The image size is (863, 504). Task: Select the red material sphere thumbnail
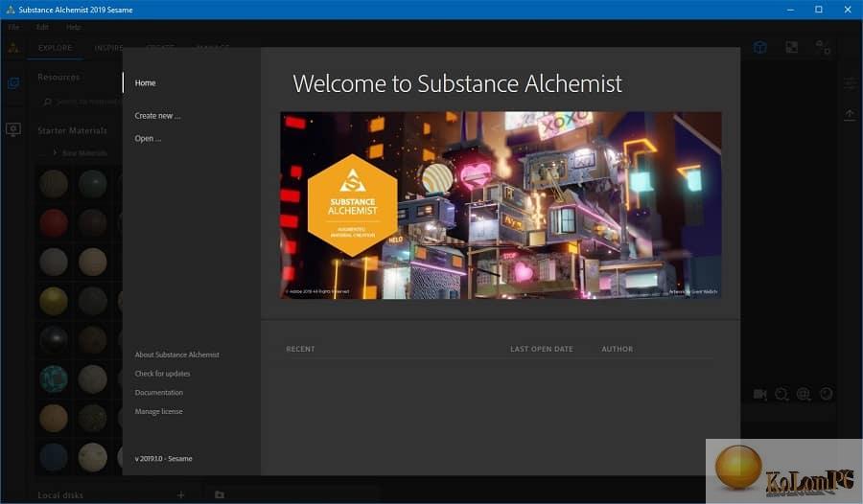[x=54, y=223]
